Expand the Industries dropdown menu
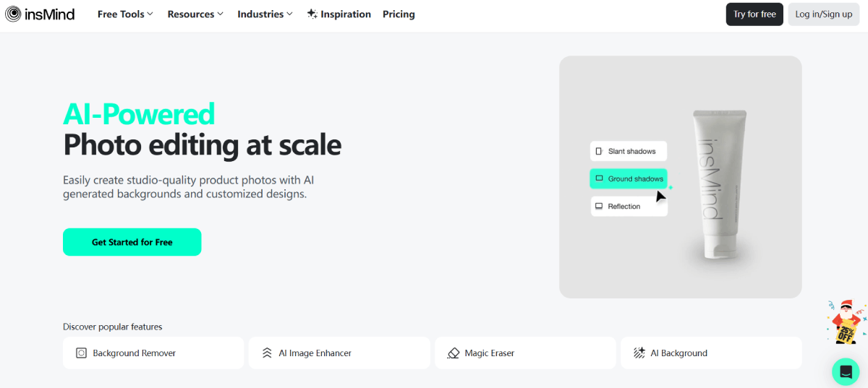868x388 pixels. (x=265, y=14)
